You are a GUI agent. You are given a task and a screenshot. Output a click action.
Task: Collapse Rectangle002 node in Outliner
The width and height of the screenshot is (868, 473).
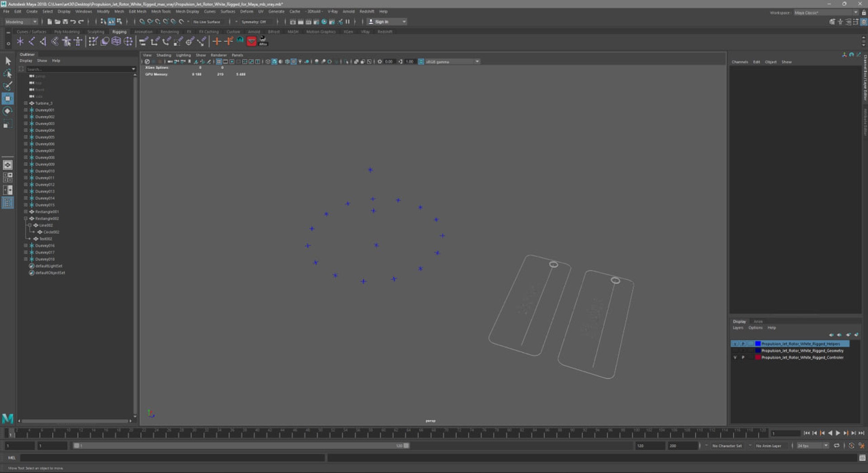(x=26, y=219)
